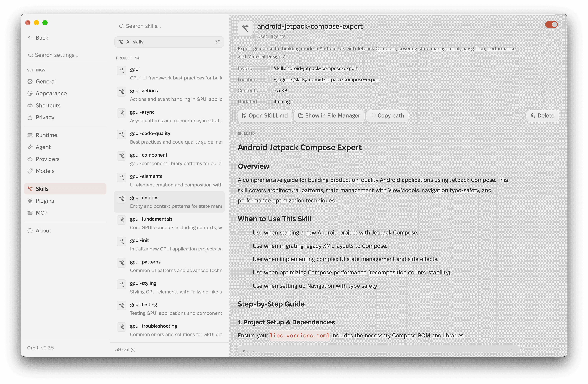Open Models tag icon
Viewport: 588px width, 384px height.
[30, 171]
